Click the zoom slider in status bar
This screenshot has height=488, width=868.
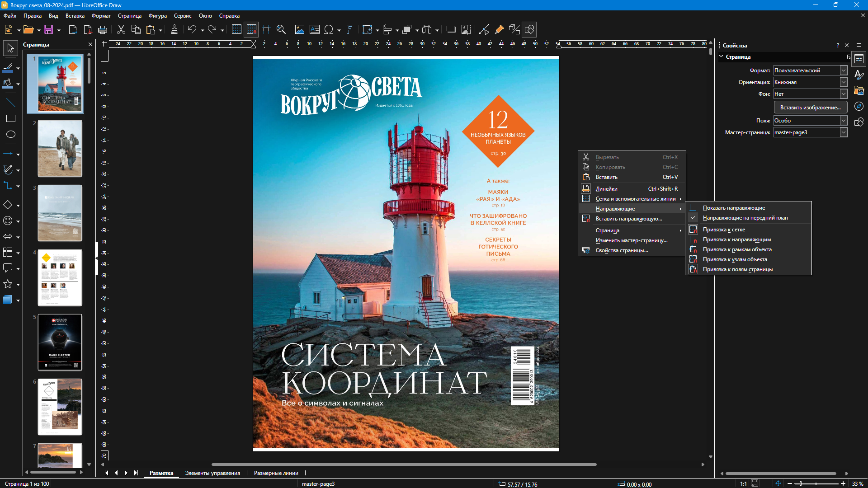pos(816,483)
